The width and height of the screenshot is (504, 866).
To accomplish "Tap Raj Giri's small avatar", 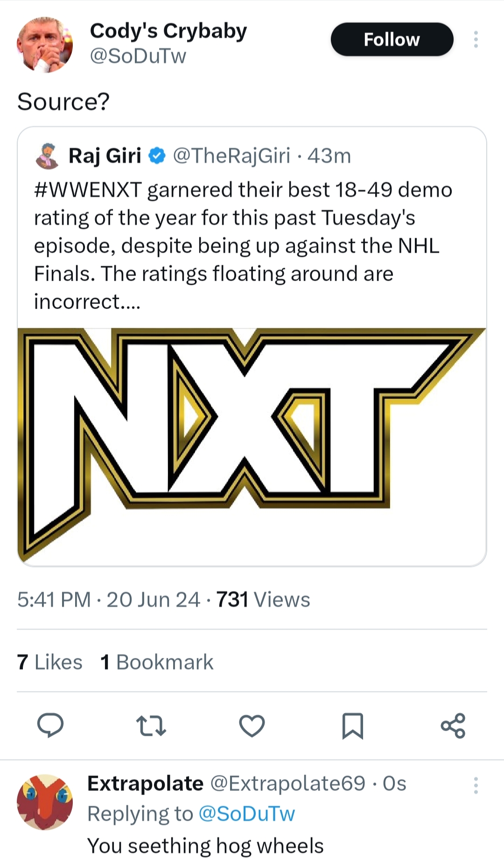I will point(47,156).
